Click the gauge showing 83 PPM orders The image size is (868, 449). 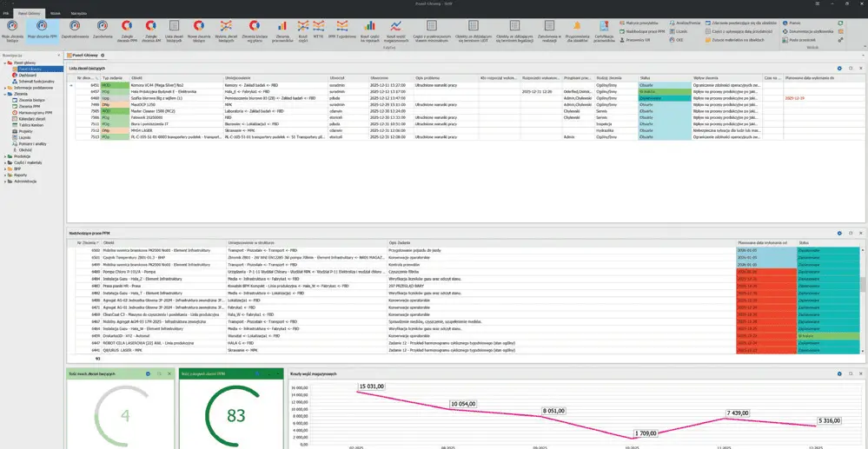point(236,415)
